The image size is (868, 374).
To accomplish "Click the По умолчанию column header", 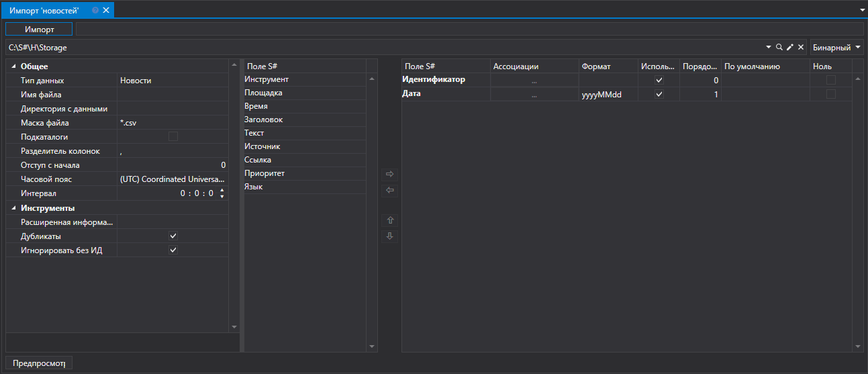I will (765, 66).
